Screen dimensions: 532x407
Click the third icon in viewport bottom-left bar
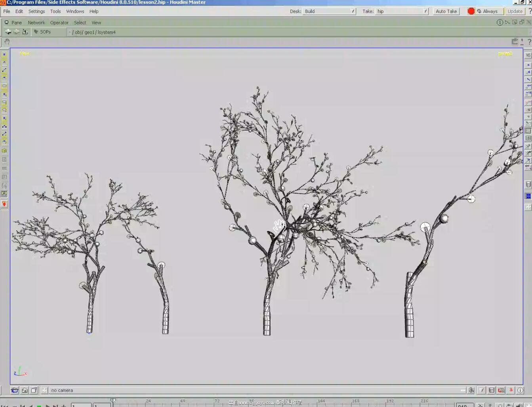click(x=34, y=390)
